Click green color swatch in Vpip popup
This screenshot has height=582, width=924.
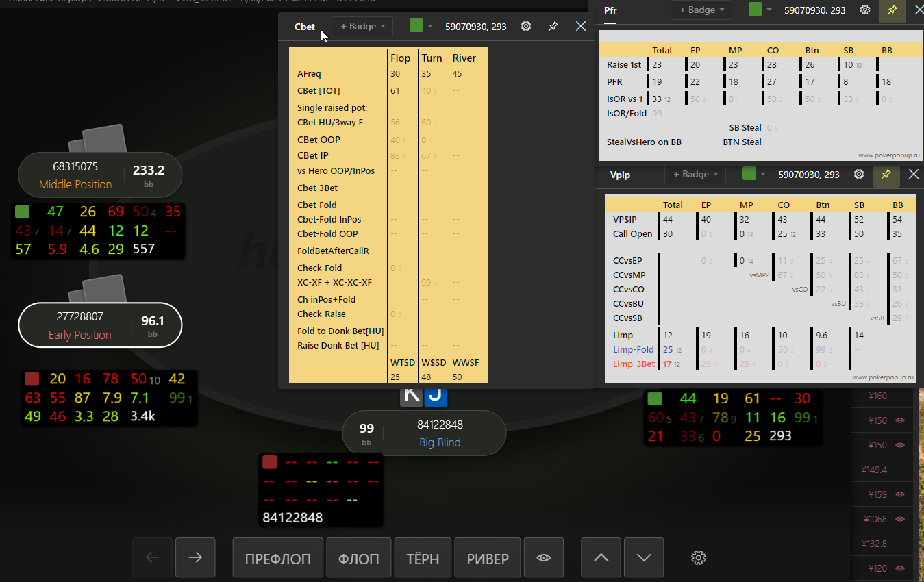(x=749, y=174)
